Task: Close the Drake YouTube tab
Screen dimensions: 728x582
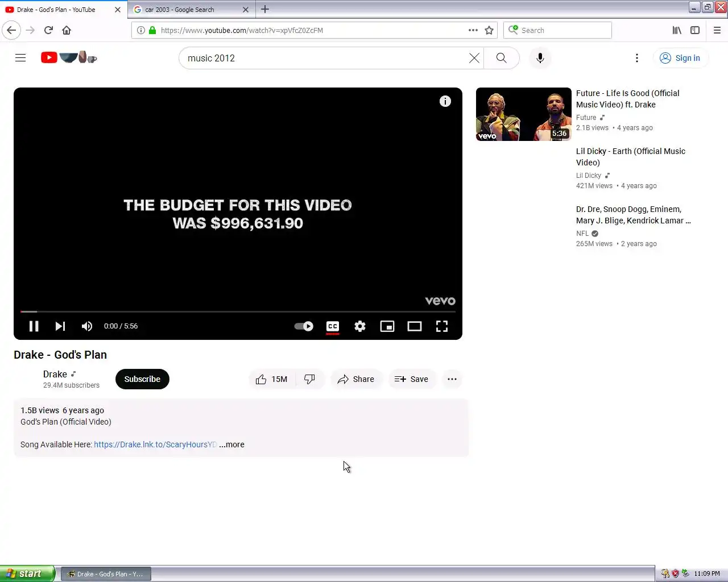Action: pos(118,10)
